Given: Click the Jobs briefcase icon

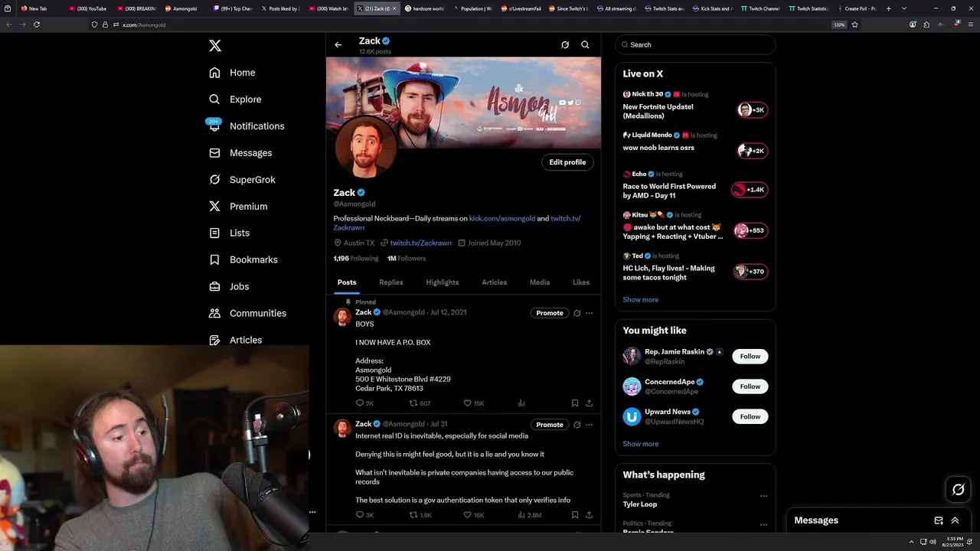Looking at the screenshot, I should tap(215, 286).
